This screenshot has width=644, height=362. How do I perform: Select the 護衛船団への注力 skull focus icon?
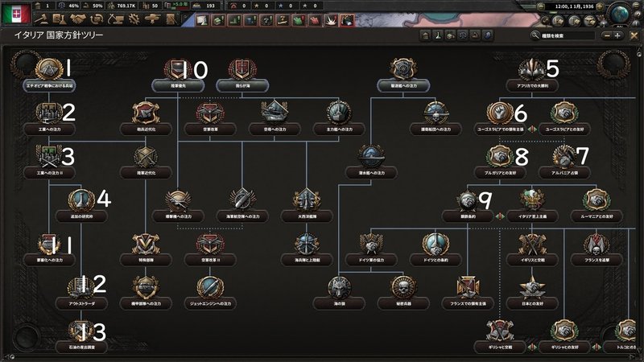[436, 113]
